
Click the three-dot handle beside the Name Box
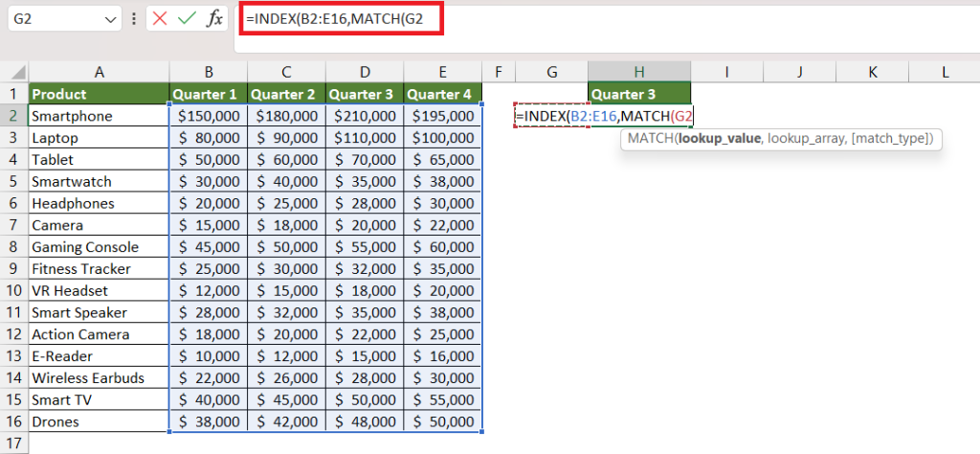[x=133, y=19]
